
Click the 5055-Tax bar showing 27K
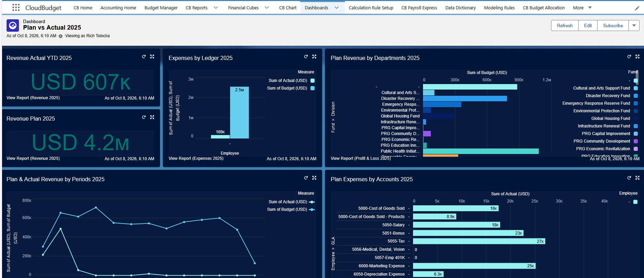click(479, 241)
